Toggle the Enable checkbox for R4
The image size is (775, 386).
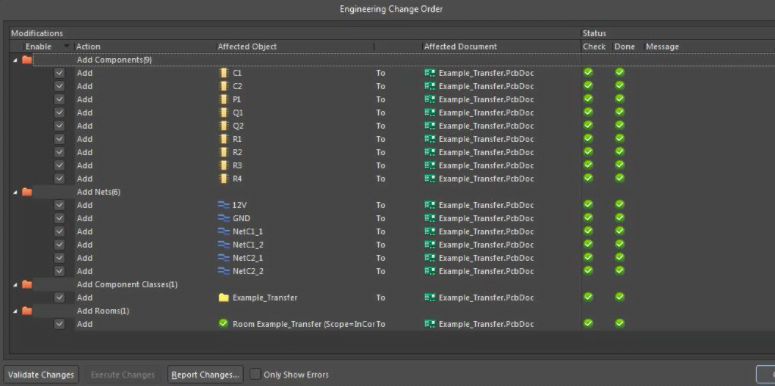[x=59, y=178]
